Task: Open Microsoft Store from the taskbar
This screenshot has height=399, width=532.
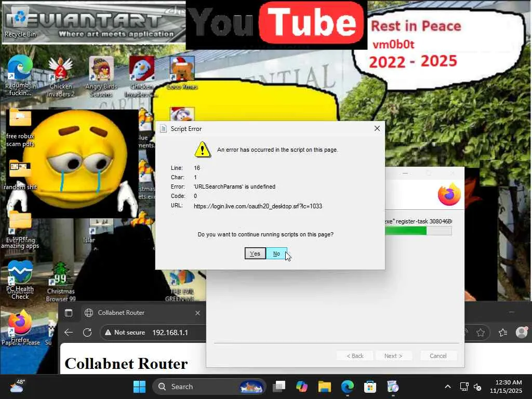Action: 370,387
